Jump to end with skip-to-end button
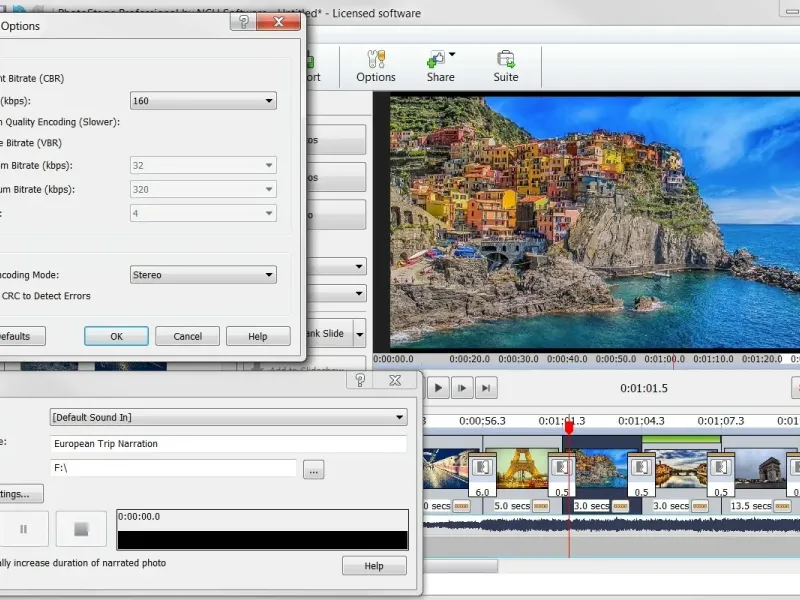 [486, 388]
